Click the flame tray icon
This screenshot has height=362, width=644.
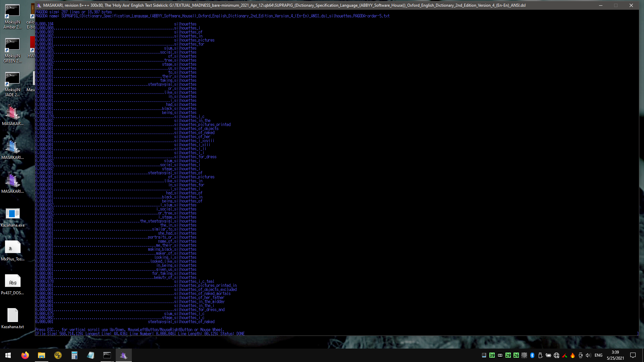coord(573,355)
